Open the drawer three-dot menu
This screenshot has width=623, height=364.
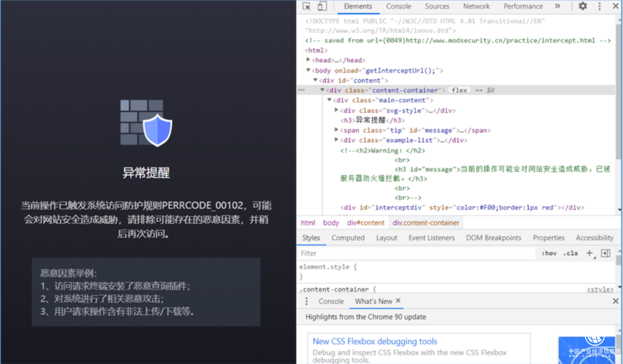[x=306, y=301]
